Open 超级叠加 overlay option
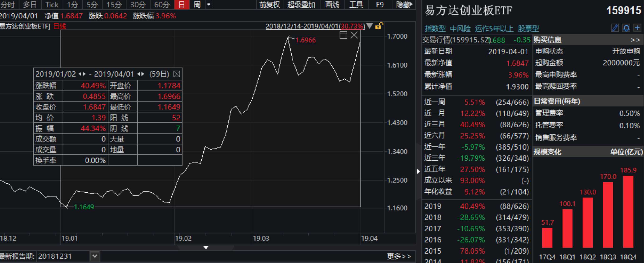Screen dimensions: 644x263 tap(301, 5)
